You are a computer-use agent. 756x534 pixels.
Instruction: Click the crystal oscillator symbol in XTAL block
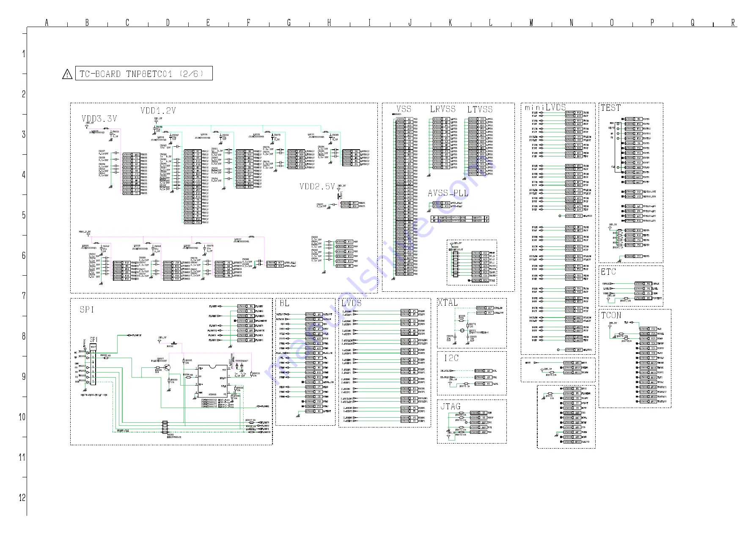coord(462,331)
